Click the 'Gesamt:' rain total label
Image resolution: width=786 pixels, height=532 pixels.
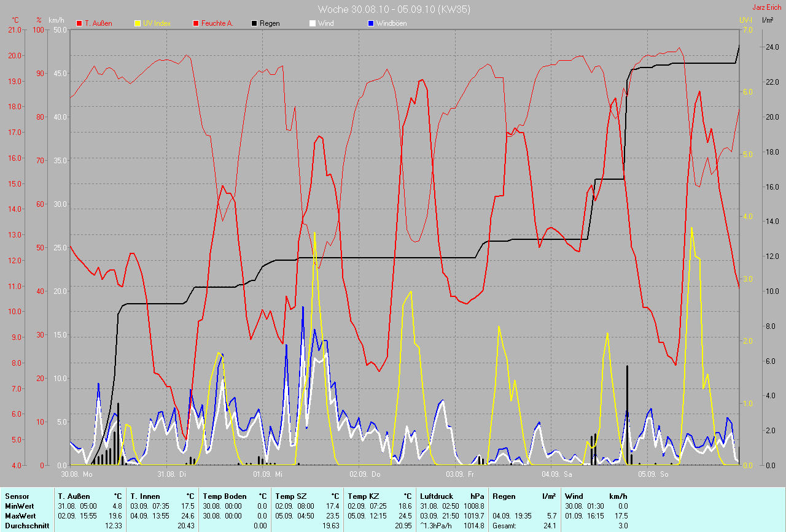[x=505, y=526]
